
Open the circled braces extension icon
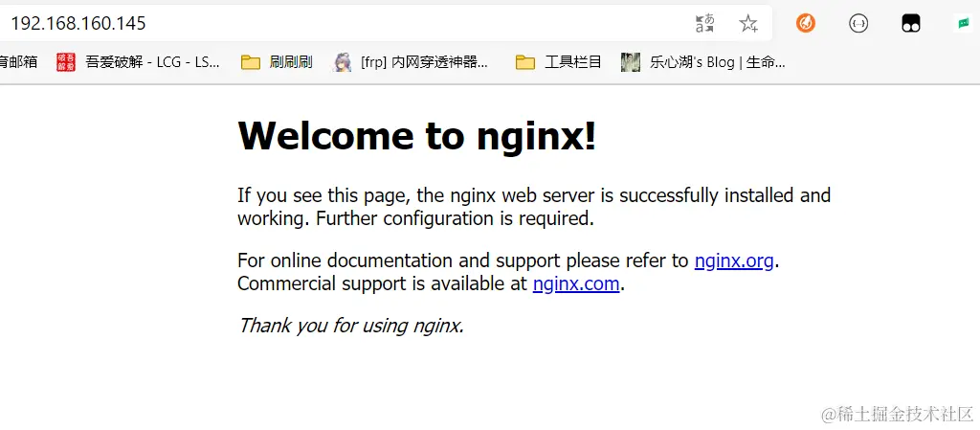click(x=858, y=24)
